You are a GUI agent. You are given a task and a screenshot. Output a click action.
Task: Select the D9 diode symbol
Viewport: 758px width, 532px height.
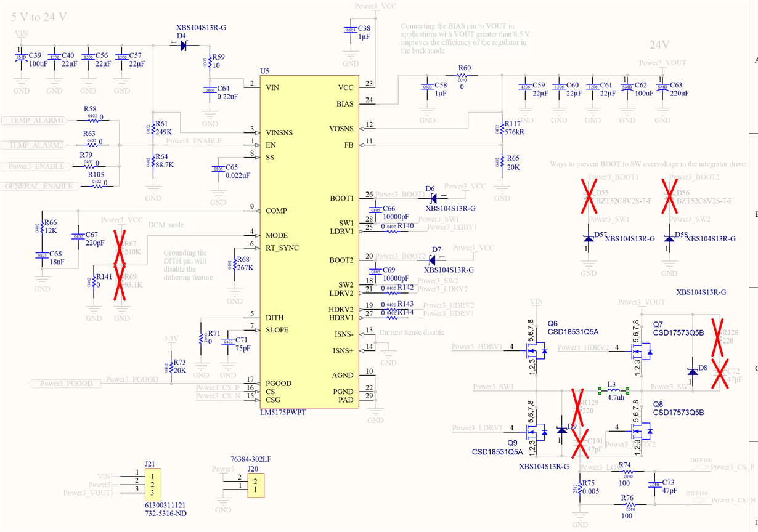(x=561, y=429)
